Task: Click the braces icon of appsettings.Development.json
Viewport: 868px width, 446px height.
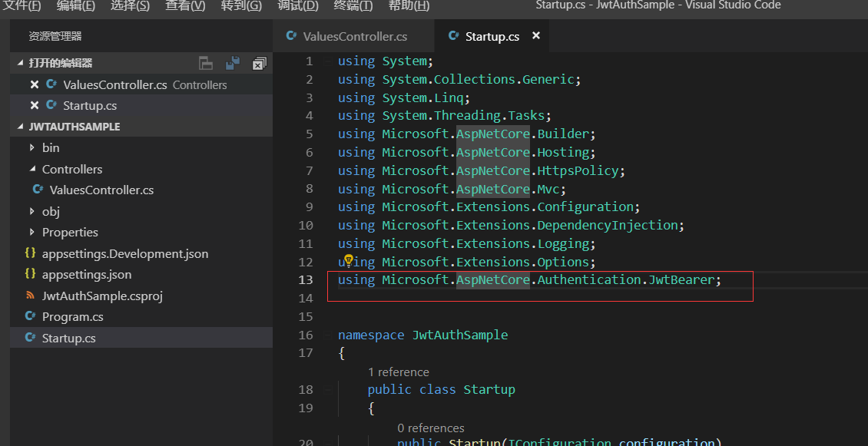Action: click(31, 253)
